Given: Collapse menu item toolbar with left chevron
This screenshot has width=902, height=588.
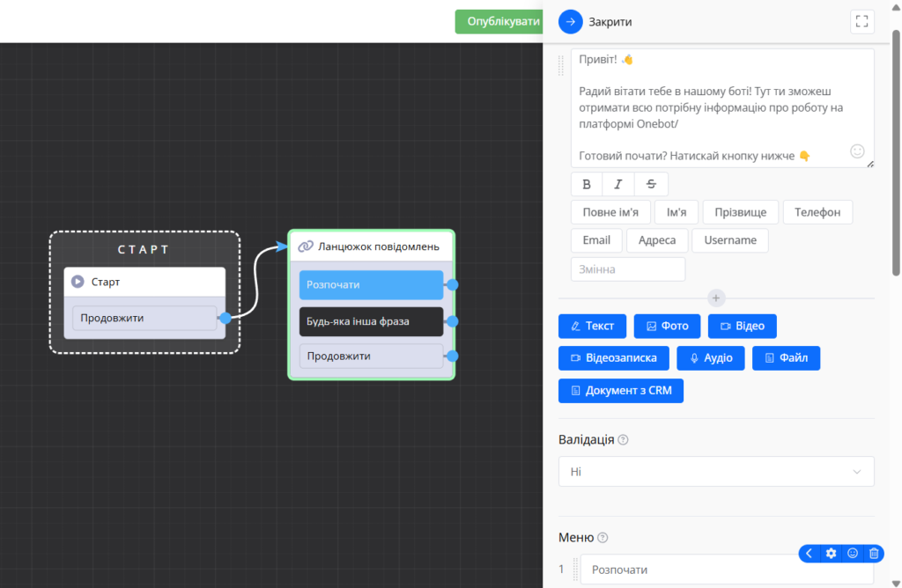Looking at the screenshot, I should (810, 554).
